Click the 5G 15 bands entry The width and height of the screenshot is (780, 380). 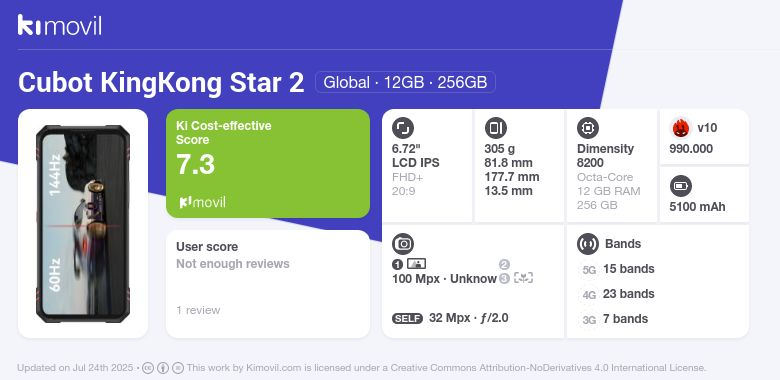pyautogui.click(x=617, y=269)
